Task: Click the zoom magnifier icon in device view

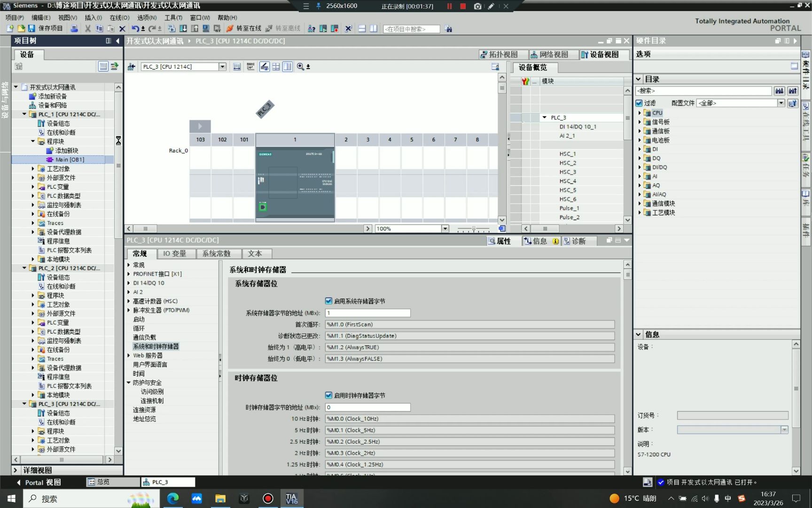Action: tap(300, 67)
